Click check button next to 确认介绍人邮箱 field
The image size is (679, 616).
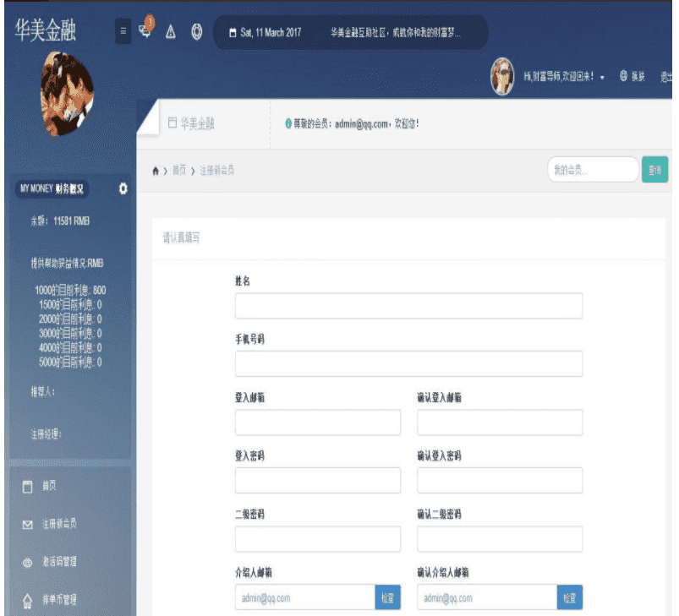pyautogui.click(x=570, y=597)
